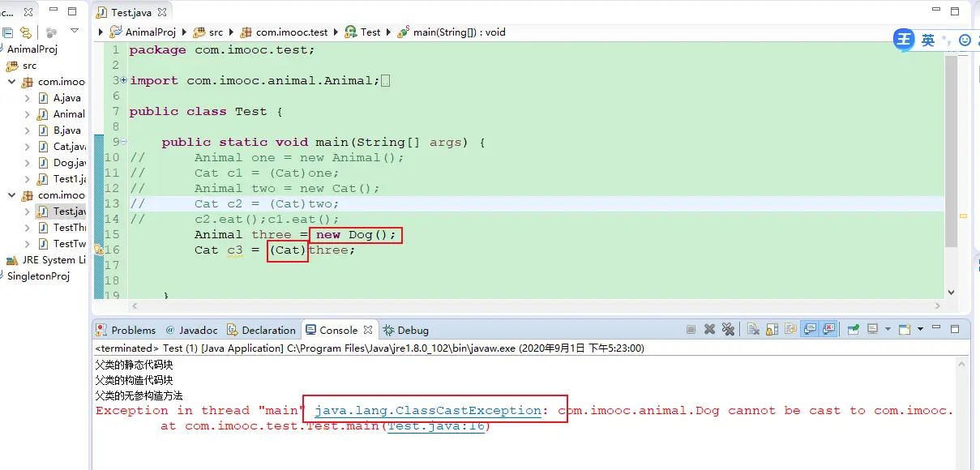Close the Console view tab
This screenshot has height=470, width=980.
[x=368, y=330]
